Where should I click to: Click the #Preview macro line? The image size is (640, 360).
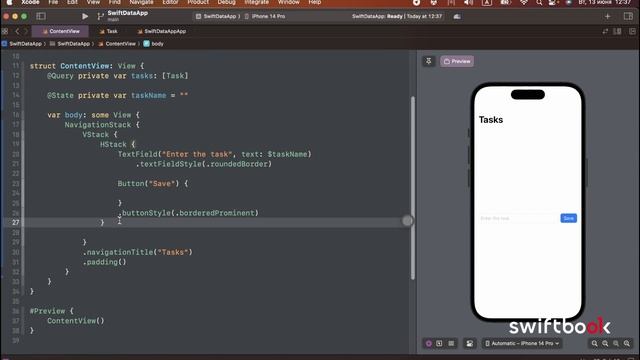51,311
